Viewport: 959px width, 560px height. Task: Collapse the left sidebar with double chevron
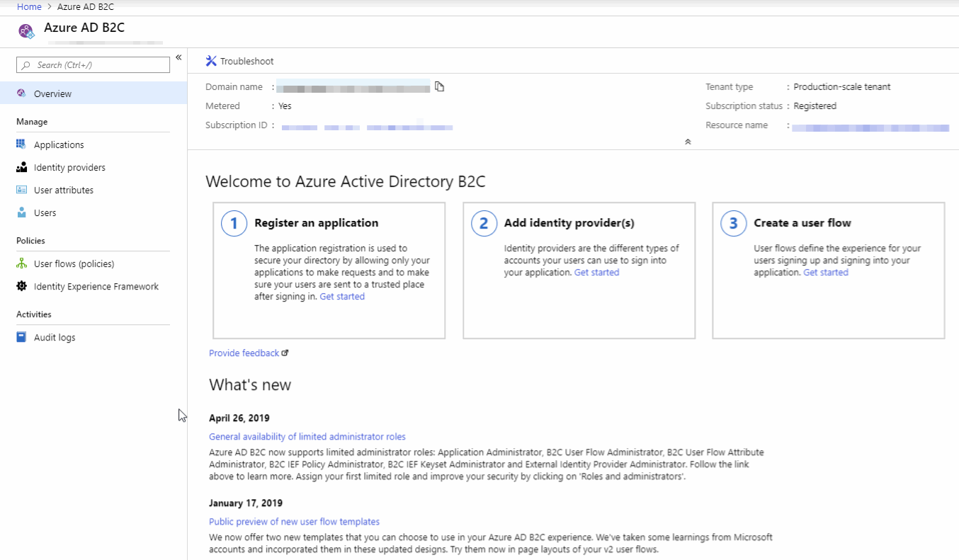pyautogui.click(x=178, y=57)
